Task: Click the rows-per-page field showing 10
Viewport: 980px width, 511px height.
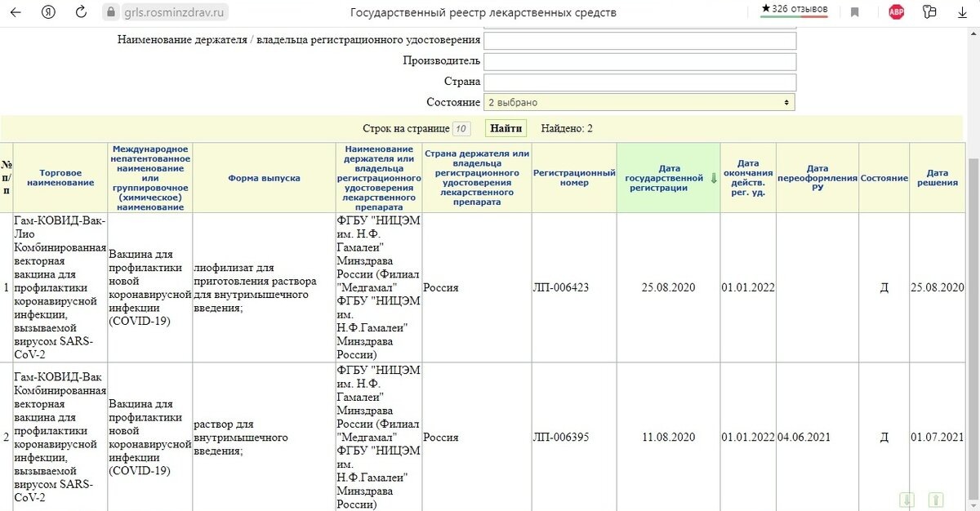Action: (x=461, y=129)
